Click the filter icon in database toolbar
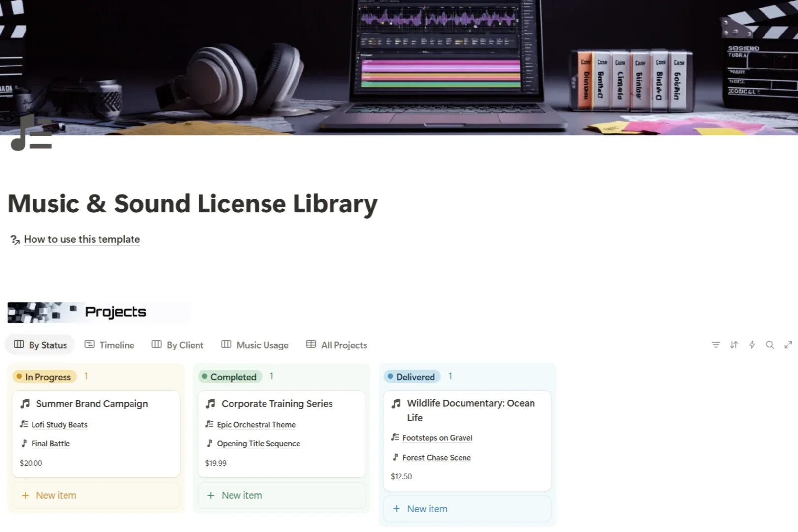798x532 pixels. 716,345
